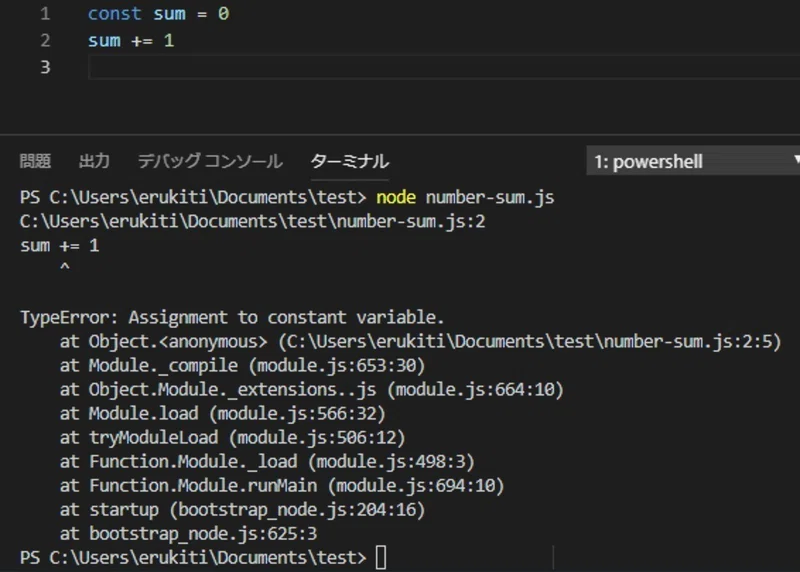
Task: Select the ターミナル tab
Action: tap(349, 161)
